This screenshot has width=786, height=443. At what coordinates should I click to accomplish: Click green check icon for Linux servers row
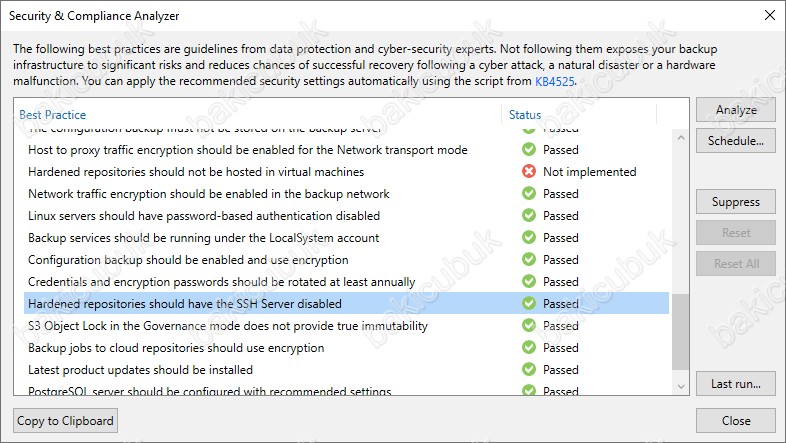(528, 215)
